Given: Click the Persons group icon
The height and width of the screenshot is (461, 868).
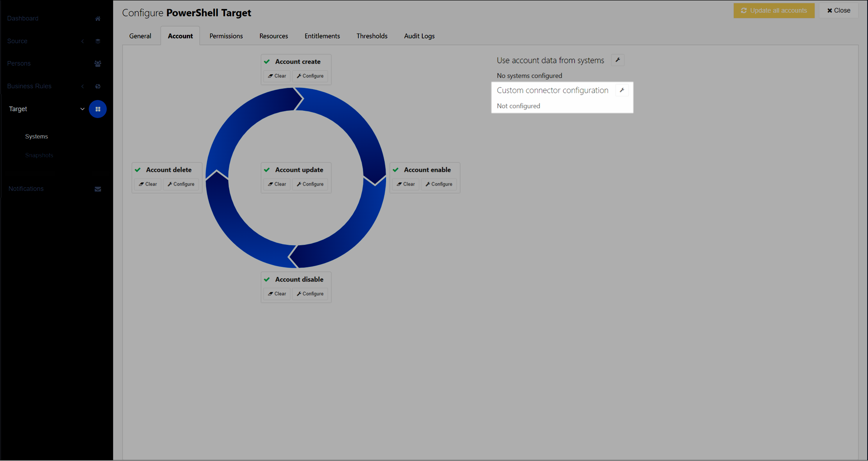Looking at the screenshot, I should tap(98, 64).
